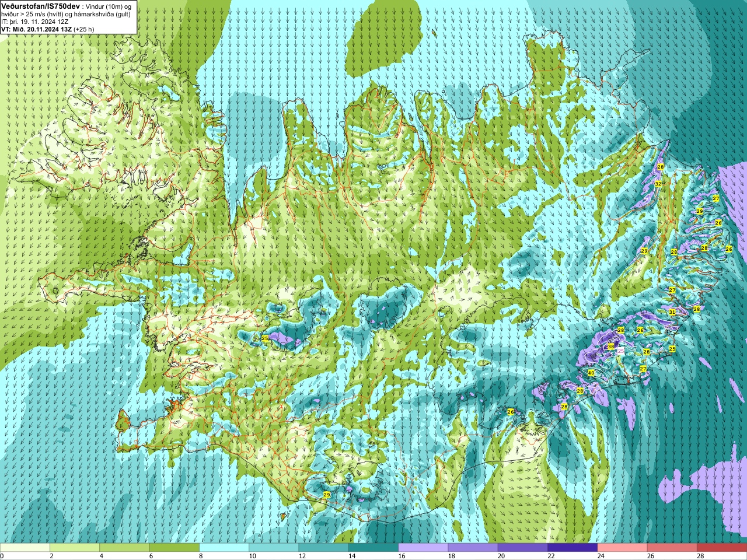Click the yellow gust label '40'
This screenshot has height=560, width=747.
coord(591,373)
